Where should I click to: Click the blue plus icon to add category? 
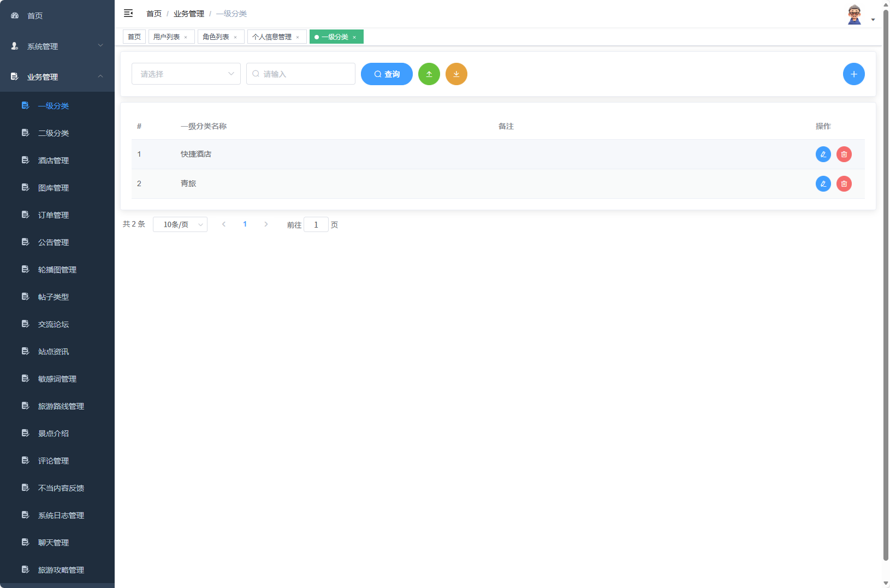(854, 74)
